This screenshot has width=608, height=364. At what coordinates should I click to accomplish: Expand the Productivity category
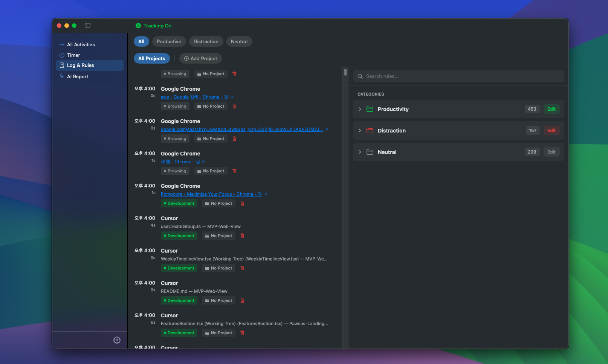(359, 109)
